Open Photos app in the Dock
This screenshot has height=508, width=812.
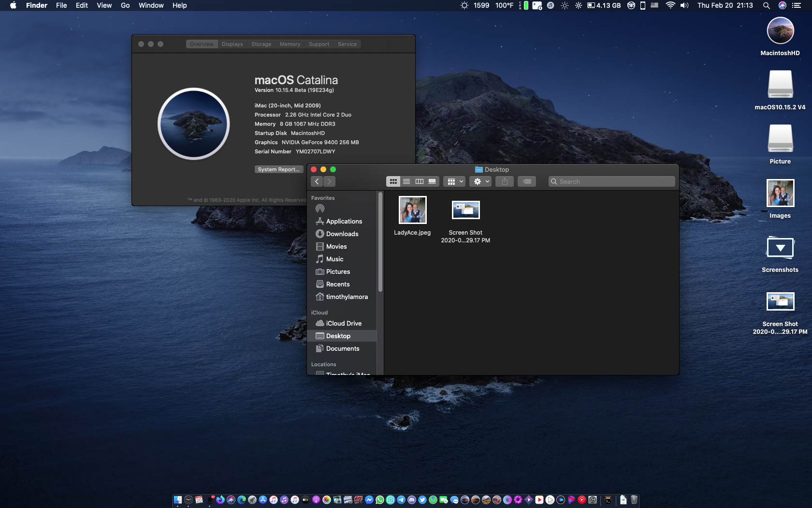click(326, 500)
